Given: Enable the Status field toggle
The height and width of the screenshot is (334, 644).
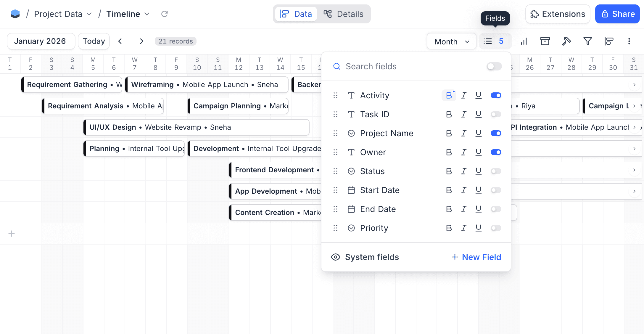Looking at the screenshot, I should [x=496, y=171].
